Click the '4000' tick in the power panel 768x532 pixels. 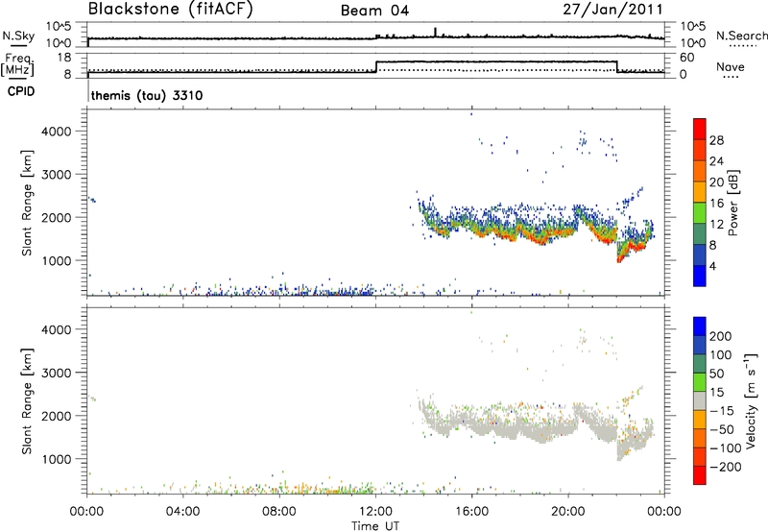click(x=56, y=132)
